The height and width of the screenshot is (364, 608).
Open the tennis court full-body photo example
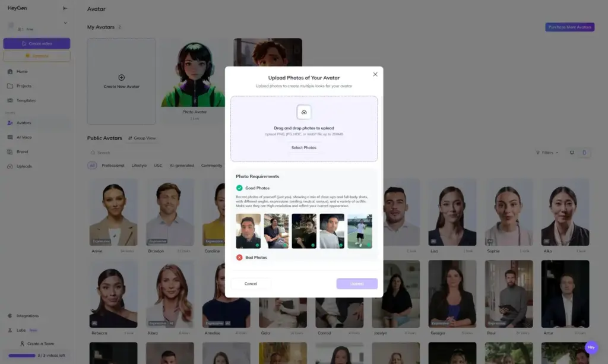pyautogui.click(x=360, y=231)
